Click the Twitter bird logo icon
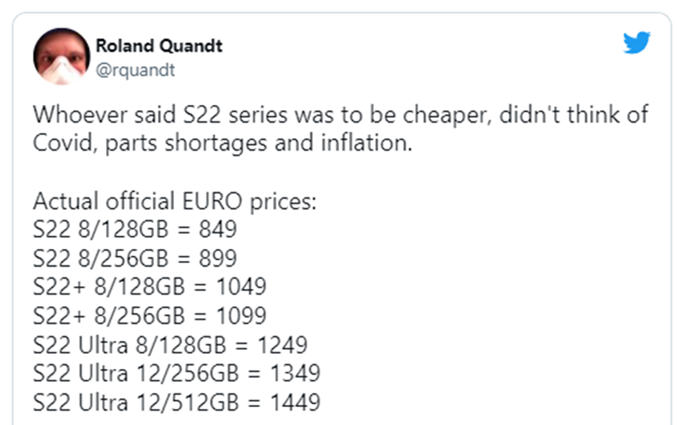 (637, 42)
